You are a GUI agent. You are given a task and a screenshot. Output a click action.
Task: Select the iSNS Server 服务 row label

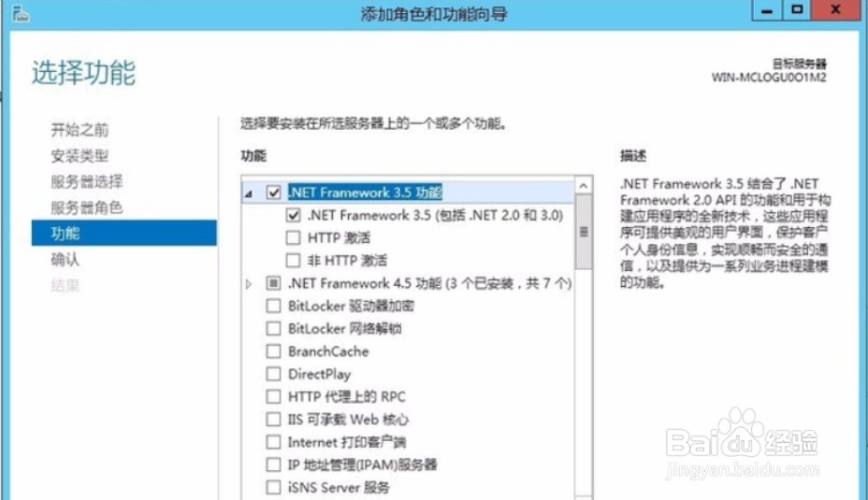[339, 487]
